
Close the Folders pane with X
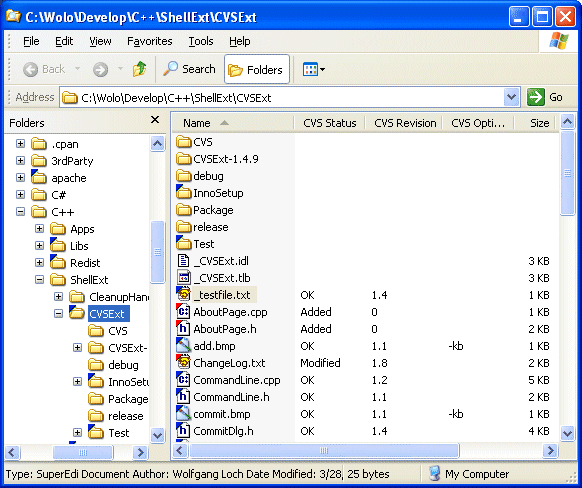(x=155, y=120)
